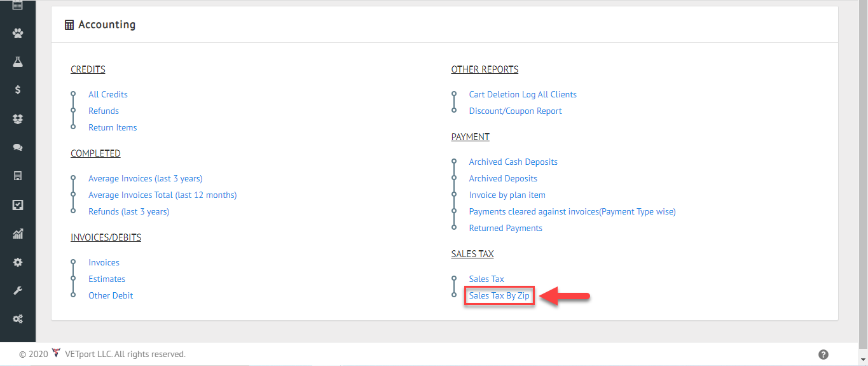
Task: Open Refunds (last 3 years) report
Action: (129, 211)
